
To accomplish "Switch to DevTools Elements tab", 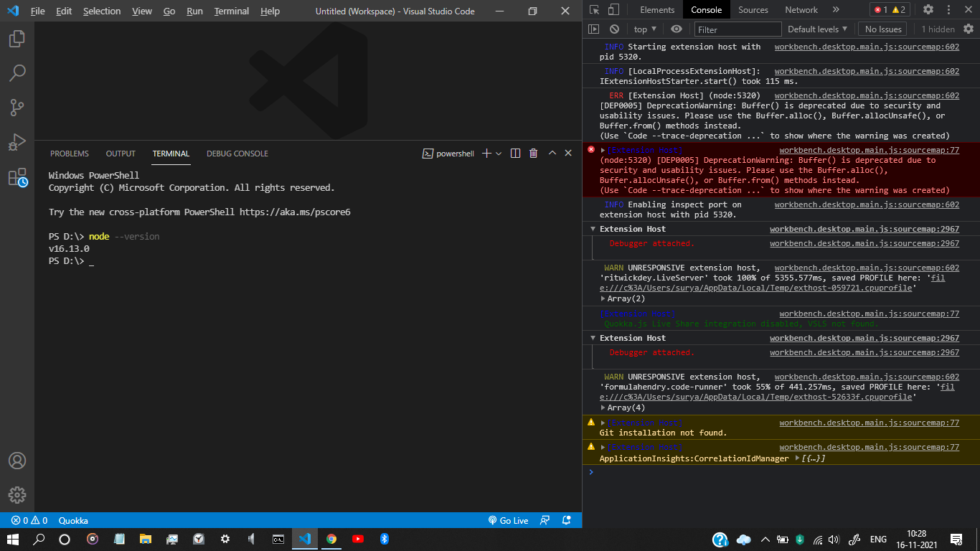I will click(x=657, y=10).
